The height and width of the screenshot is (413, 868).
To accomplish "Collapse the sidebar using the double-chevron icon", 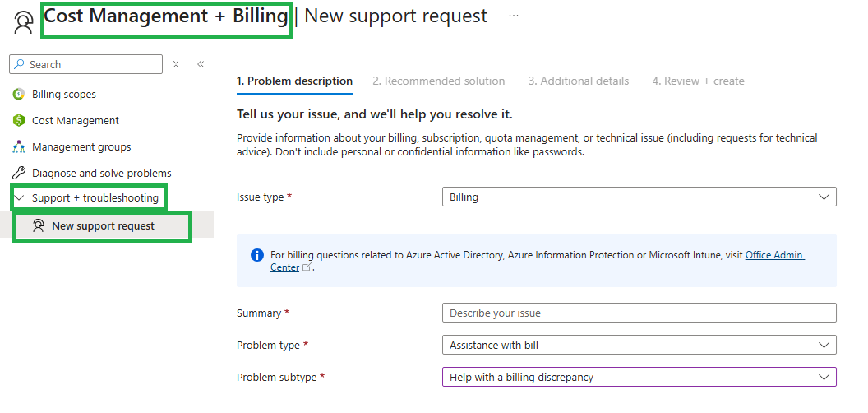I will tap(201, 64).
